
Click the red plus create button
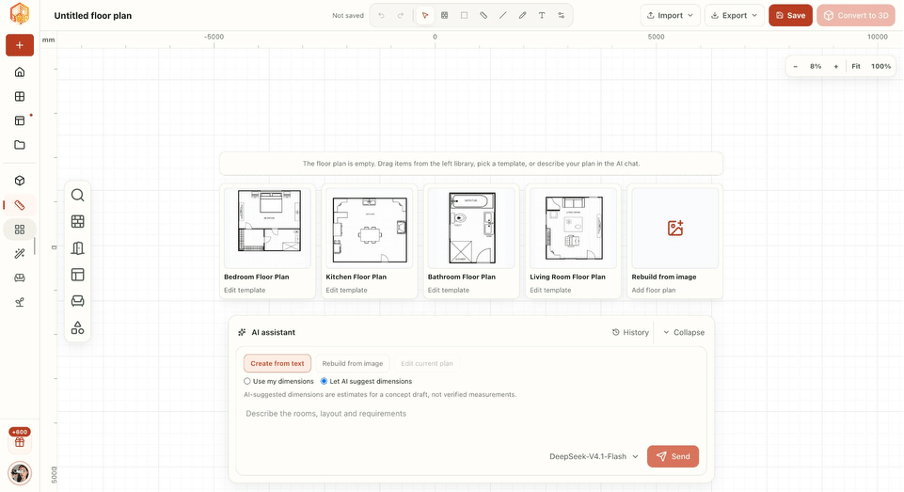point(20,45)
